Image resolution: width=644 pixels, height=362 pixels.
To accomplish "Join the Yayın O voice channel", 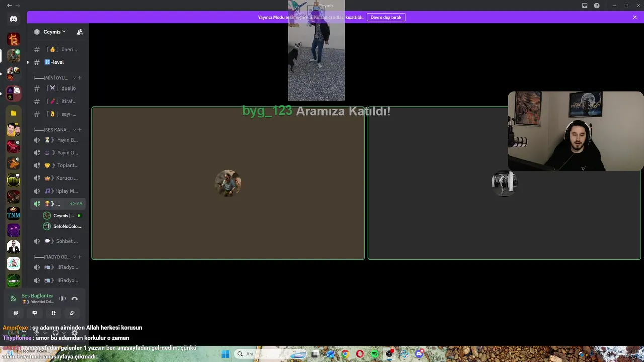I will point(57,152).
